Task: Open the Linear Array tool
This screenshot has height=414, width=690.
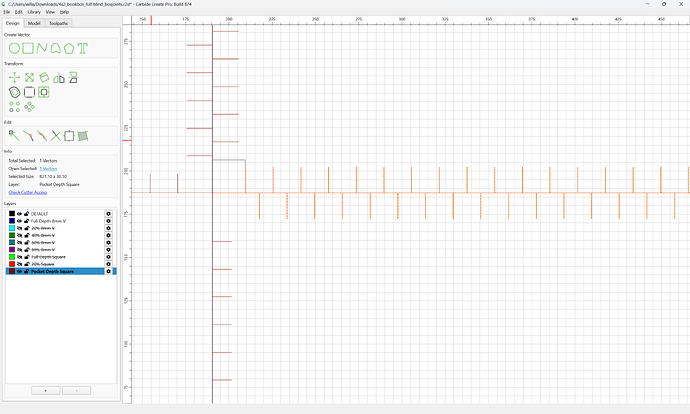Action: [15, 107]
